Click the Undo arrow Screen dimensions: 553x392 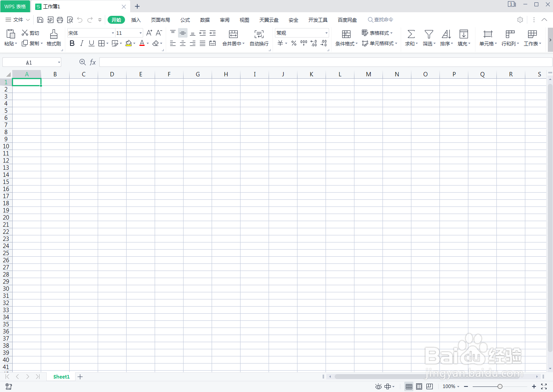click(80, 20)
